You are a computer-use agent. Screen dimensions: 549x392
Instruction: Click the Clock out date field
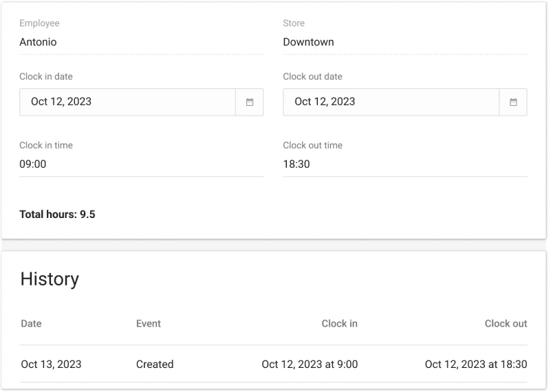391,102
